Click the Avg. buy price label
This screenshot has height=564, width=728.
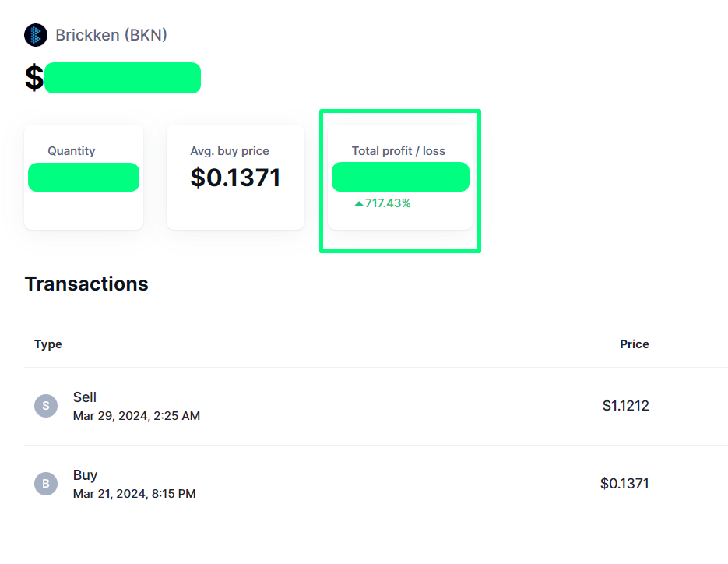point(230,151)
